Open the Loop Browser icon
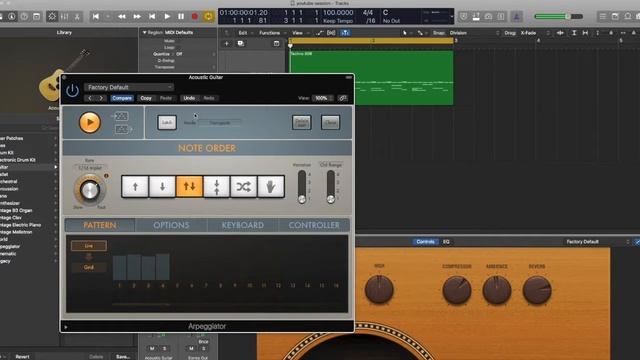 (x=628, y=16)
